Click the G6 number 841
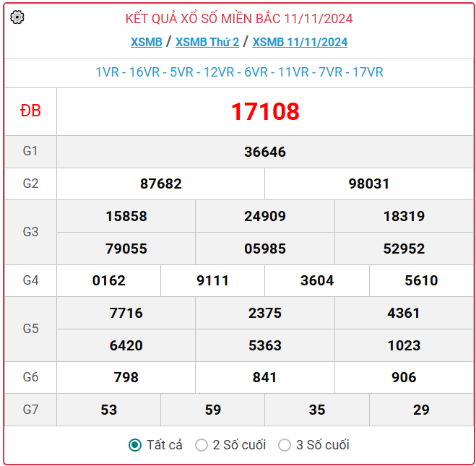This screenshot has width=476, height=466. tap(264, 377)
